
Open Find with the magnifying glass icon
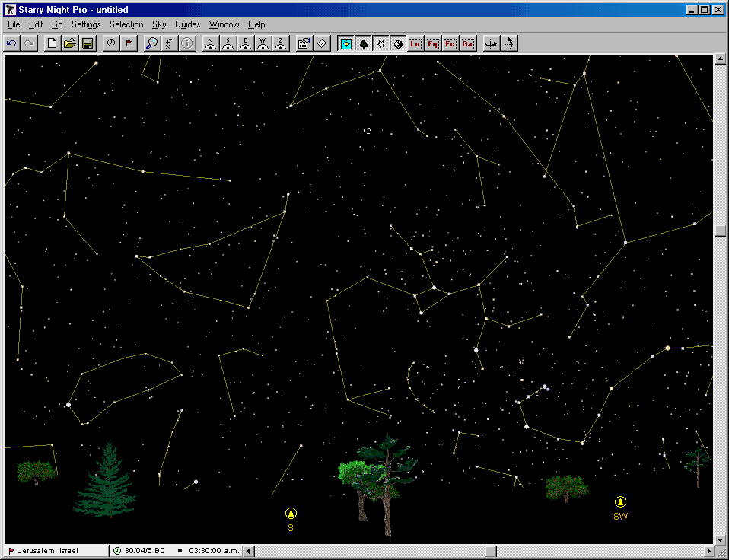[x=151, y=43]
